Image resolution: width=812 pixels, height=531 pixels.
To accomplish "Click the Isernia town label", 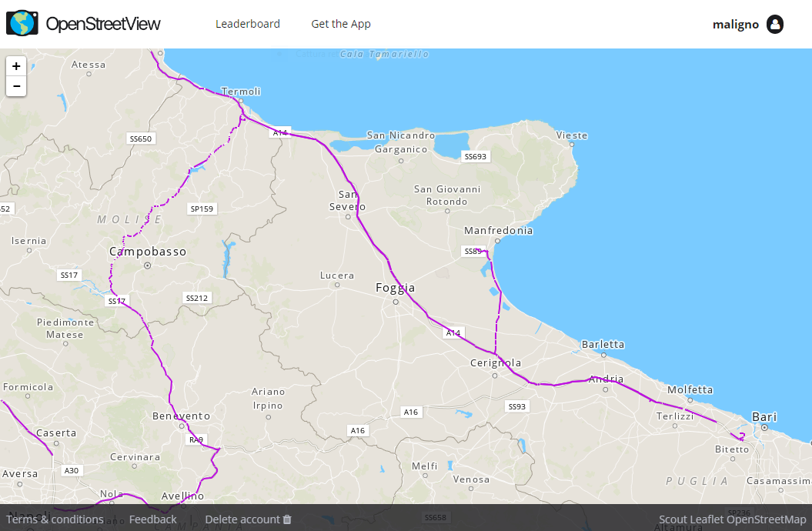I will click(x=29, y=241).
